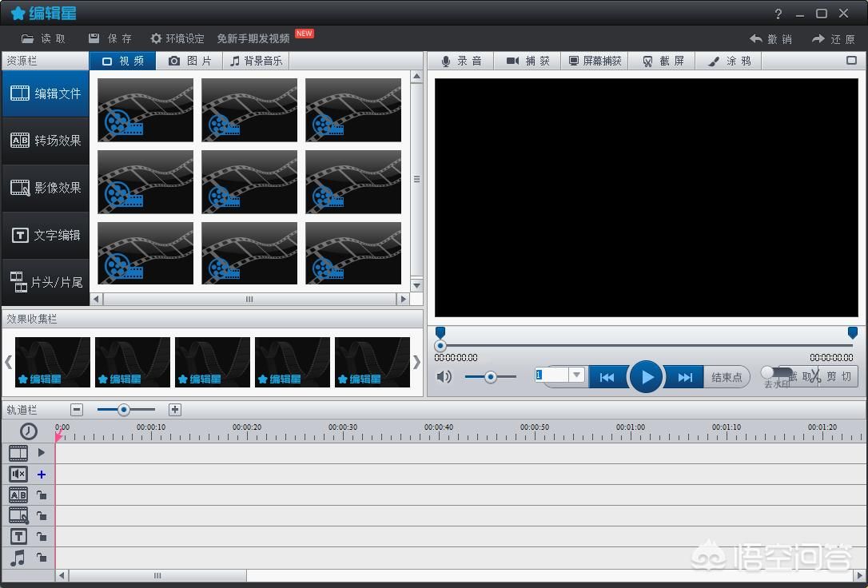Click the playback volume slider handle

[x=491, y=376]
